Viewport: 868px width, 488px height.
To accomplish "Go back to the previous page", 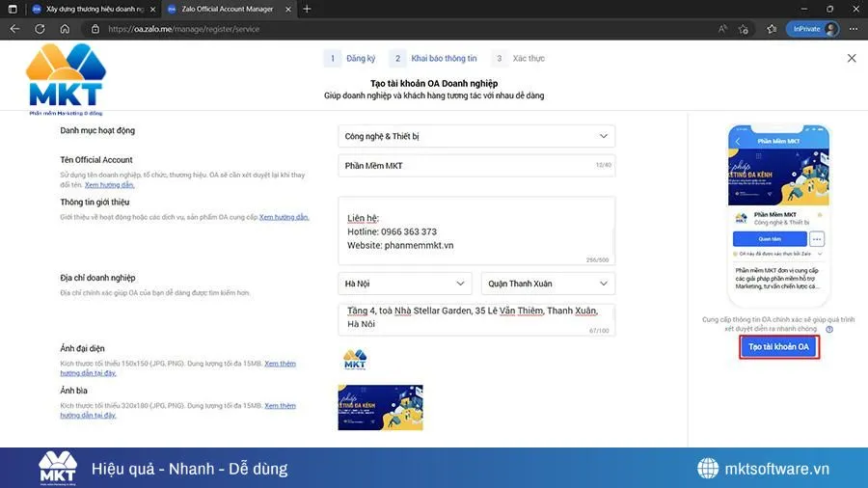I will point(14,29).
